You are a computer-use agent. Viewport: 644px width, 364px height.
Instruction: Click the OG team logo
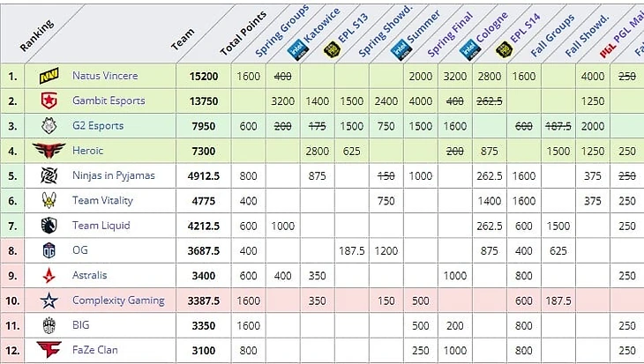[49, 250]
